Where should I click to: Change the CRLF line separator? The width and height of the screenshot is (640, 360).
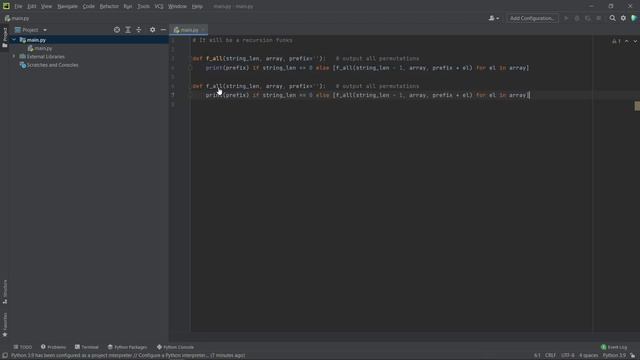tap(550, 356)
